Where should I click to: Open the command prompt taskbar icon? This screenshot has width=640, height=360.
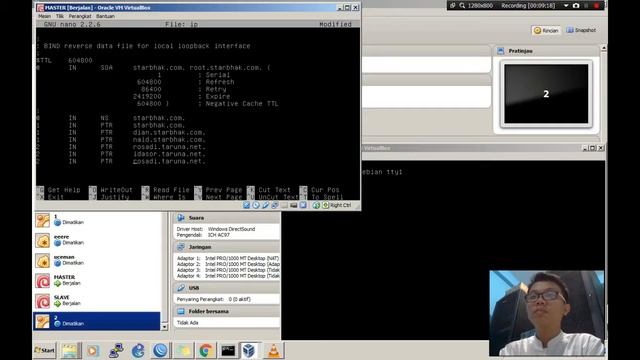228,351
